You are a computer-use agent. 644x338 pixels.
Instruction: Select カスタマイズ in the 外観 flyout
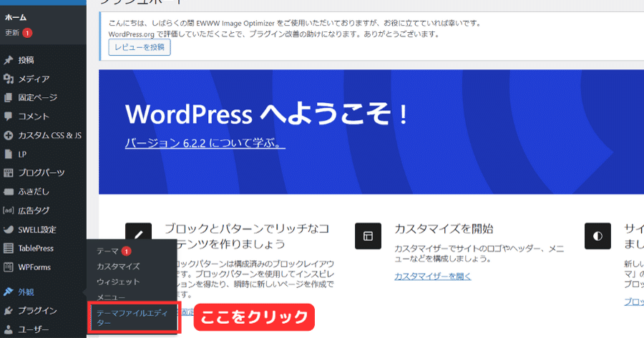(x=118, y=267)
